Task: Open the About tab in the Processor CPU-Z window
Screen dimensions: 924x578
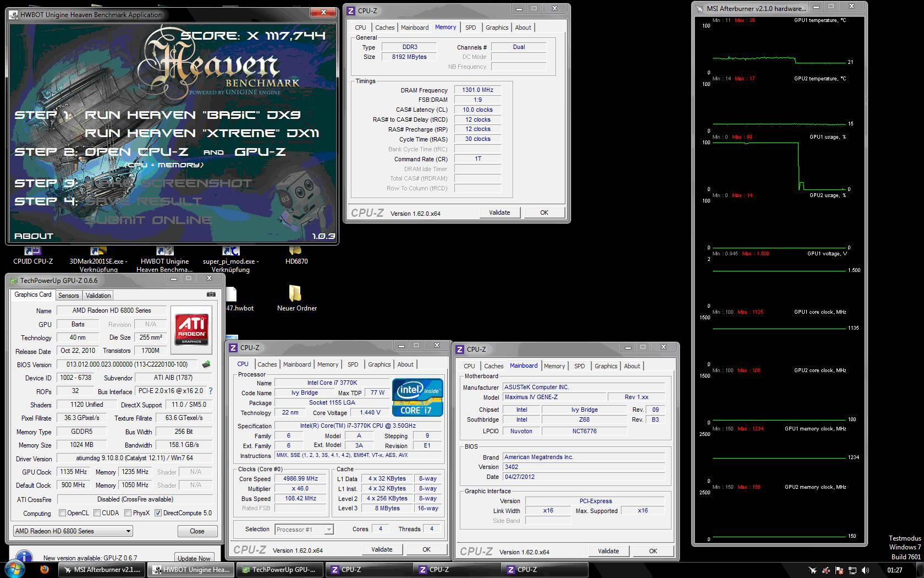Action: 405,364
